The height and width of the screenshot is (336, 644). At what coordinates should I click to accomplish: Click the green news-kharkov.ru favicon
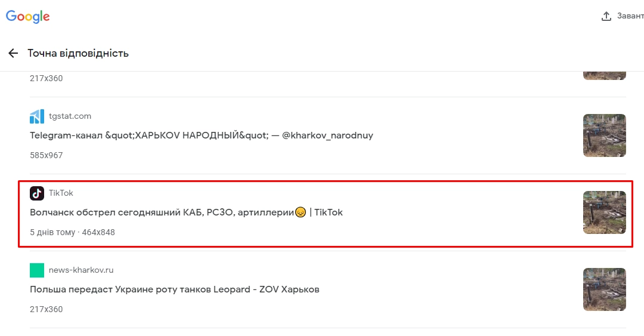[37, 270]
